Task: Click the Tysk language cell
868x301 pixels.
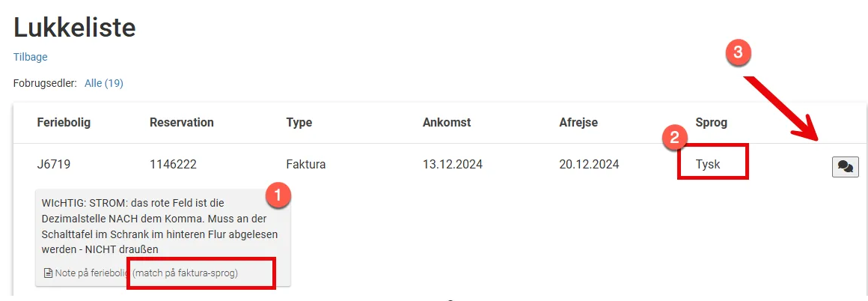Action: point(709,165)
